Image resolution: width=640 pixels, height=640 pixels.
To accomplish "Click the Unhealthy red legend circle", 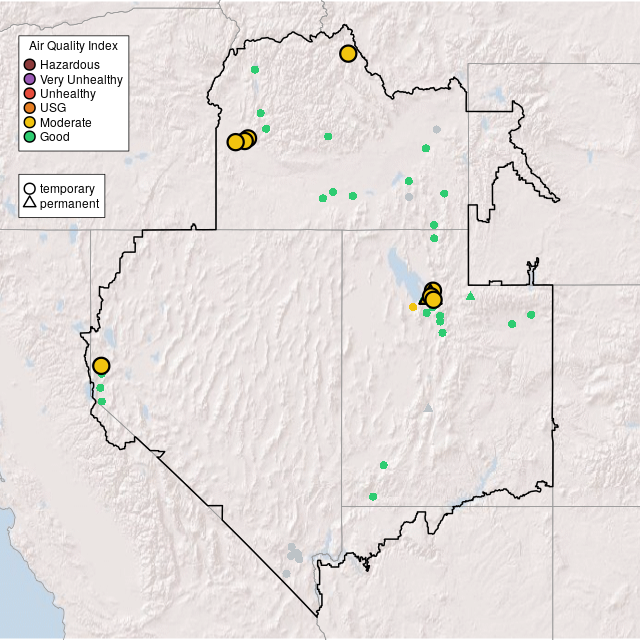I will [x=30, y=94].
